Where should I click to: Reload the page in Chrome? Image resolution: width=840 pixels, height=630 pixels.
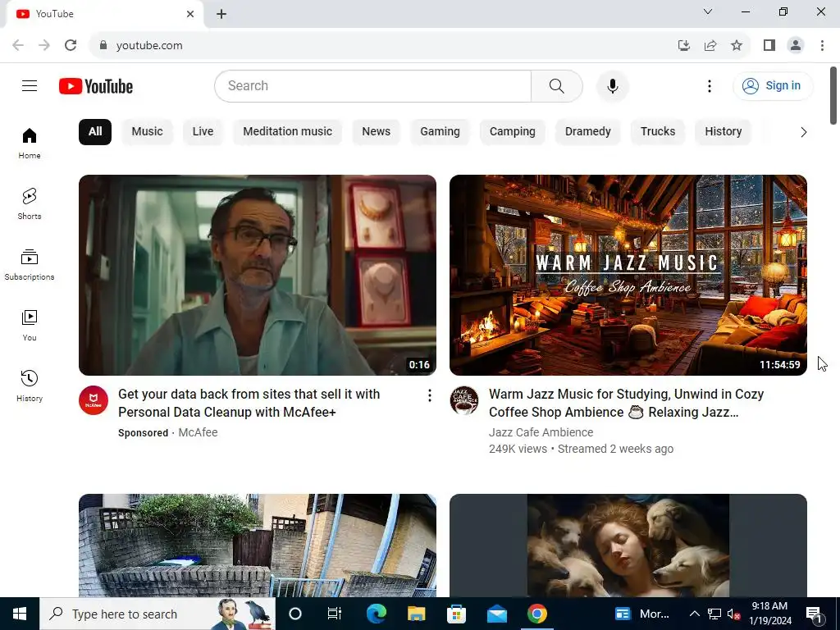pos(71,45)
